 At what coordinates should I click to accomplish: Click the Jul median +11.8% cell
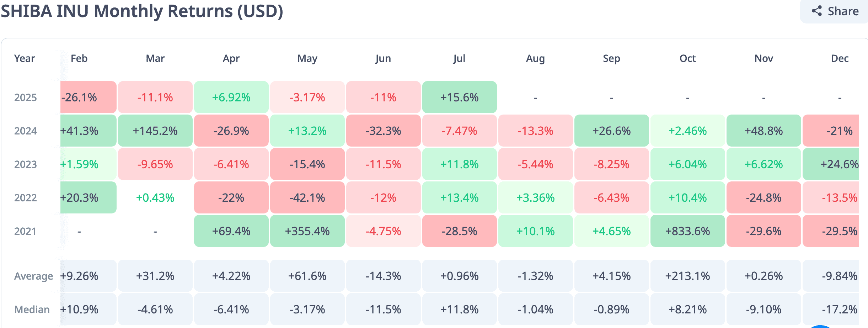click(459, 309)
